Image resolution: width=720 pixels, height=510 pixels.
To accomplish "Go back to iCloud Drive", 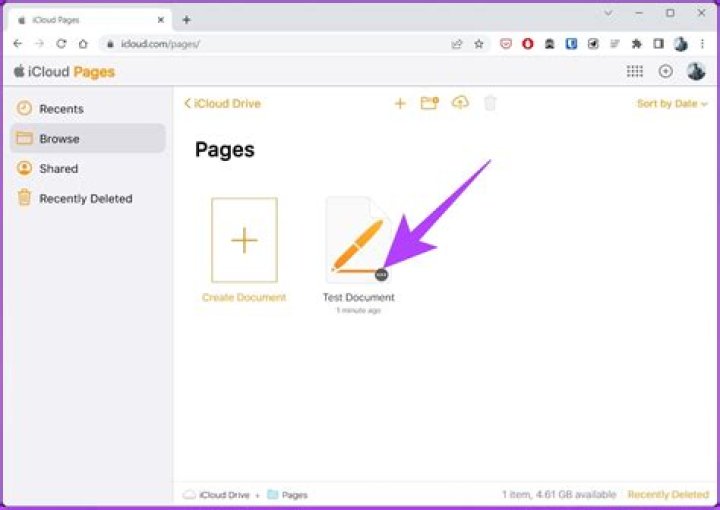I will point(222,104).
